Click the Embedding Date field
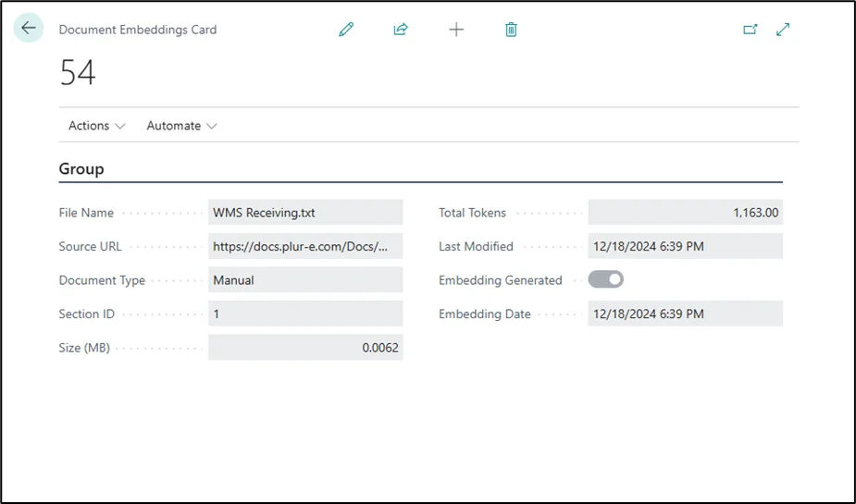Image resolution: width=856 pixels, height=504 pixels. point(685,313)
